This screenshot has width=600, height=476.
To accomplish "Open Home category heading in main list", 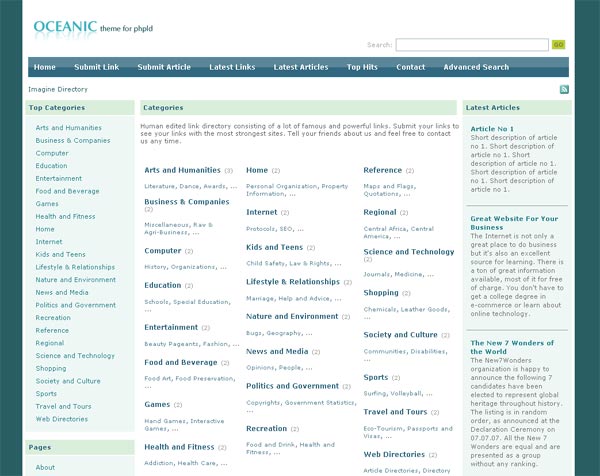I will [257, 170].
